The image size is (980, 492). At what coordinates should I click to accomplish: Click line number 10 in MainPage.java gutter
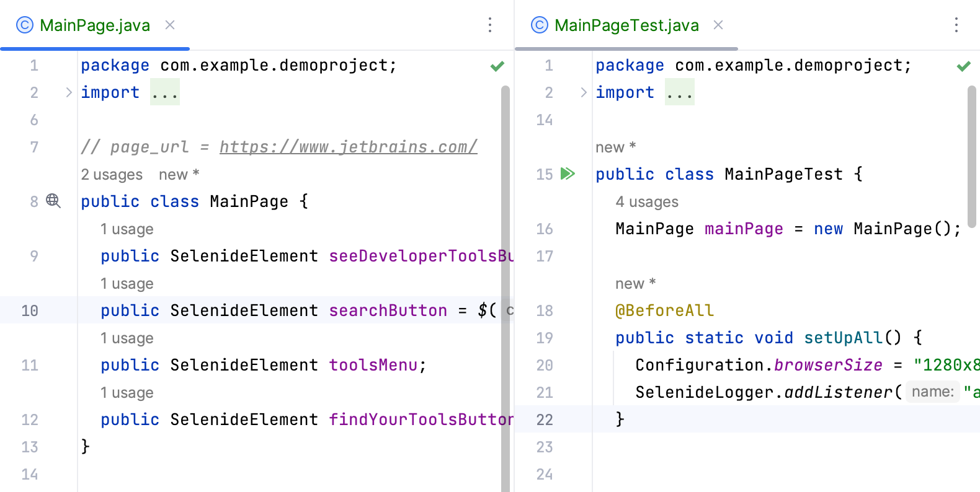click(x=30, y=310)
